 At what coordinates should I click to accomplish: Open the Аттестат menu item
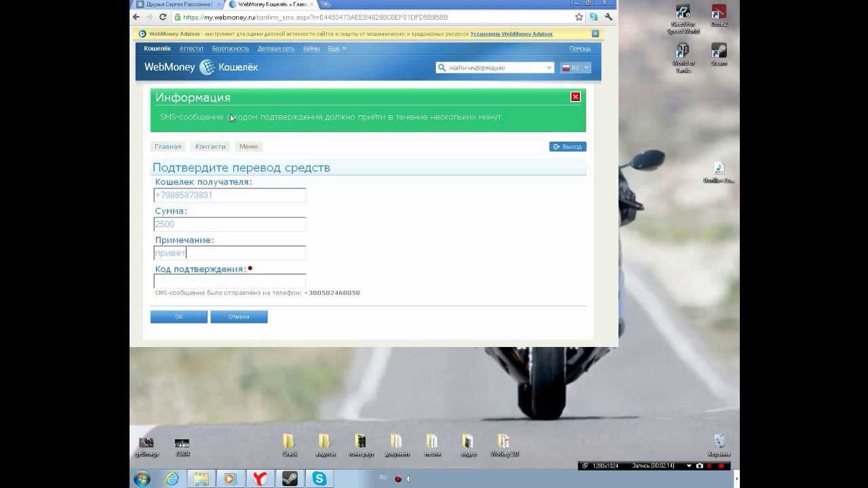[x=191, y=49]
